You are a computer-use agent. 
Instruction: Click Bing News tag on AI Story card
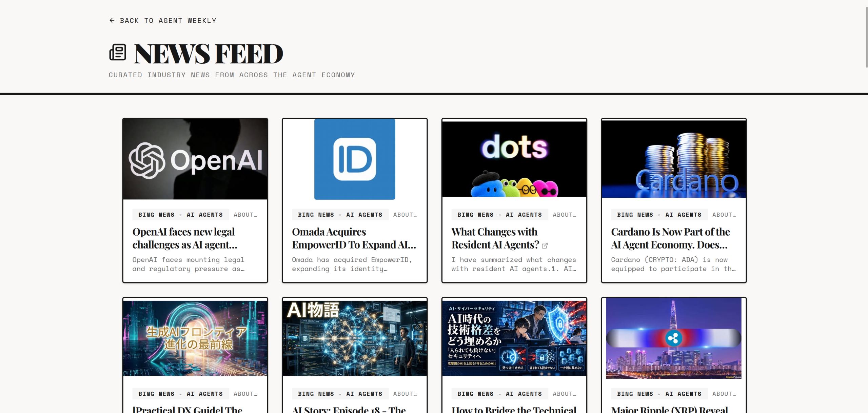pyautogui.click(x=340, y=394)
